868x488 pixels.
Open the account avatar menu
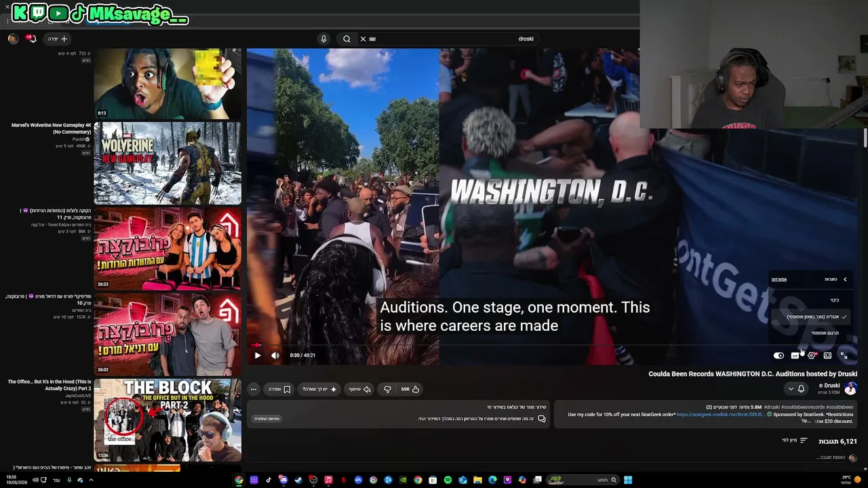click(x=12, y=39)
